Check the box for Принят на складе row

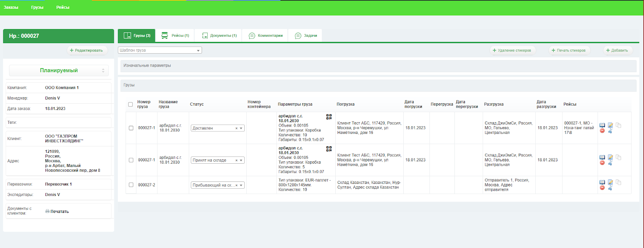coord(131,160)
